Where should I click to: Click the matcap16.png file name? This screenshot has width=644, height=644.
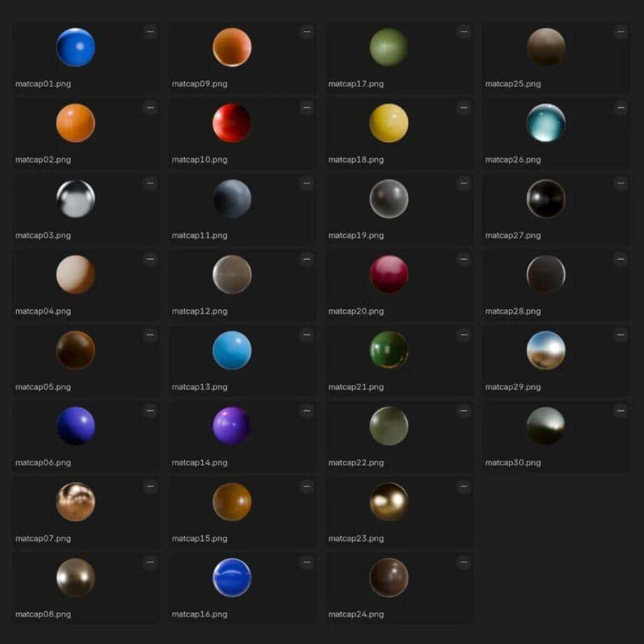point(199,615)
